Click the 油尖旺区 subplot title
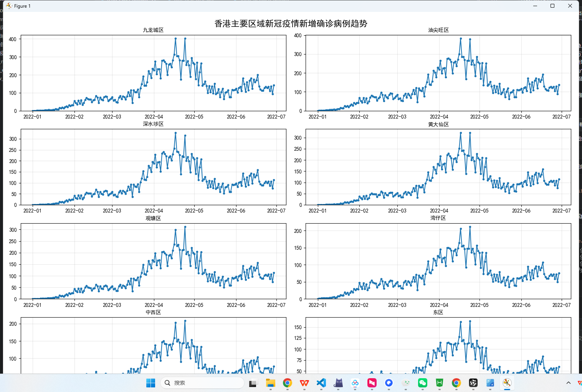The image size is (582, 392). coord(438,30)
